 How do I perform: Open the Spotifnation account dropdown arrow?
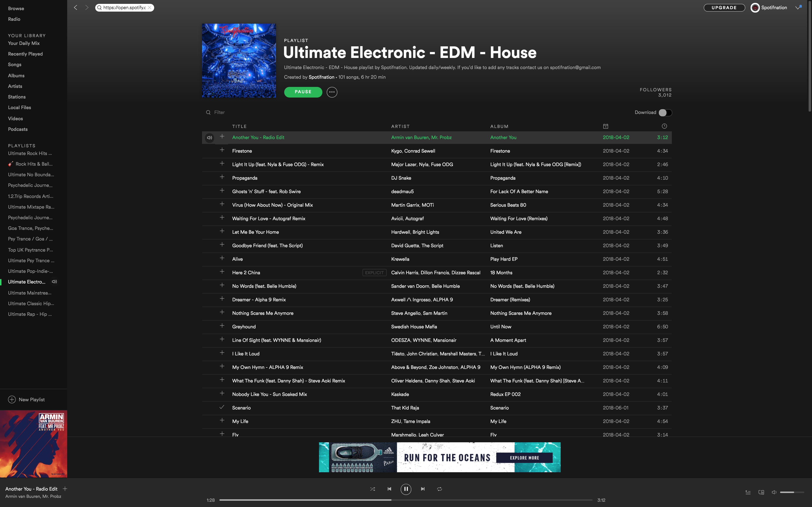click(797, 8)
